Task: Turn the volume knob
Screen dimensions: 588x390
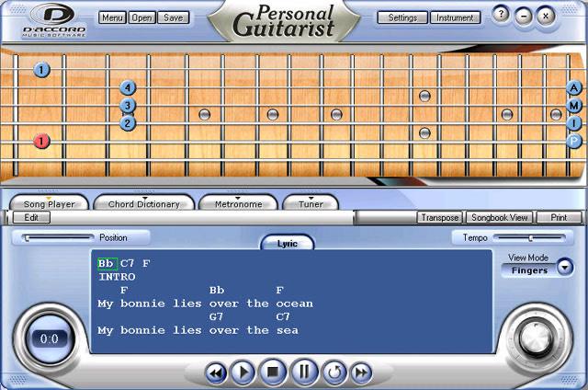Action: coord(536,339)
